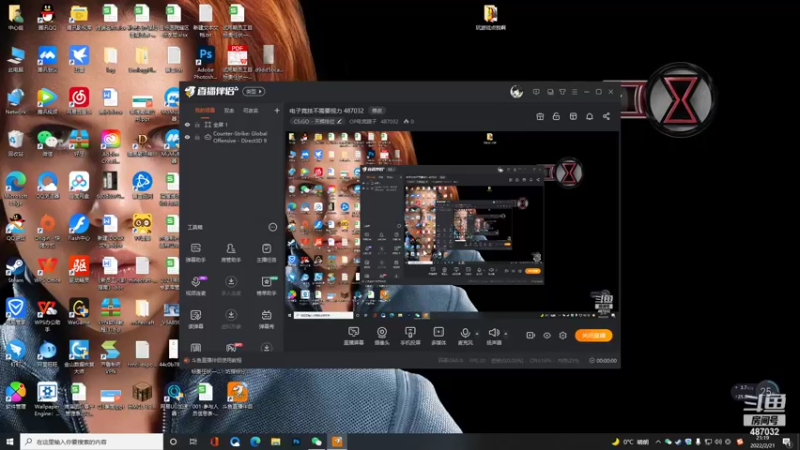Click the stream preview area
Image resolution: width=800 pixels, height=450 pixels.
(453, 225)
